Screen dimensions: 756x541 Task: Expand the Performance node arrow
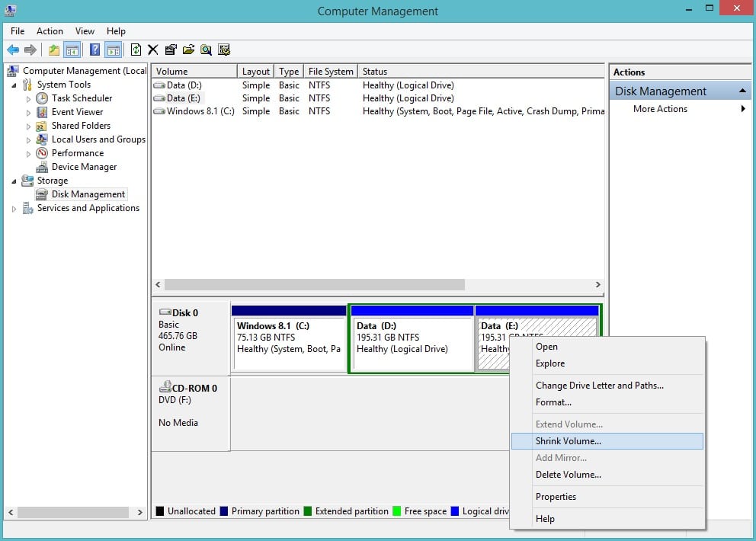(28, 154)
